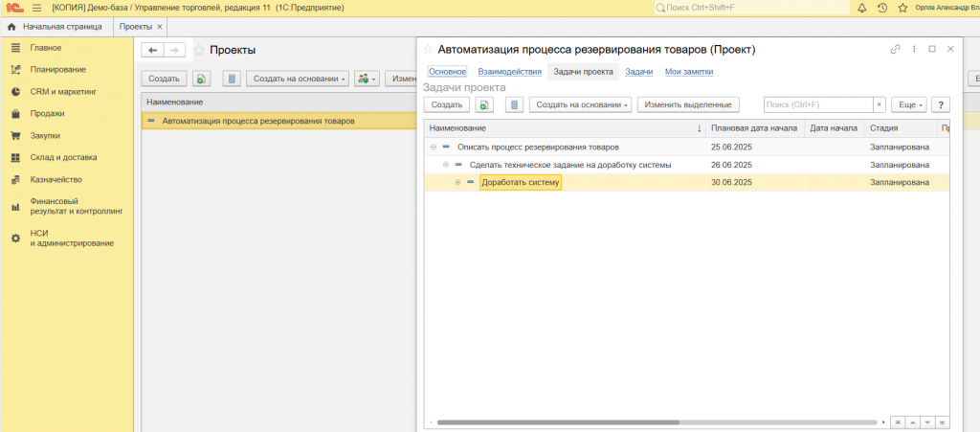Click the help question mark button

[x=939, y=104]
